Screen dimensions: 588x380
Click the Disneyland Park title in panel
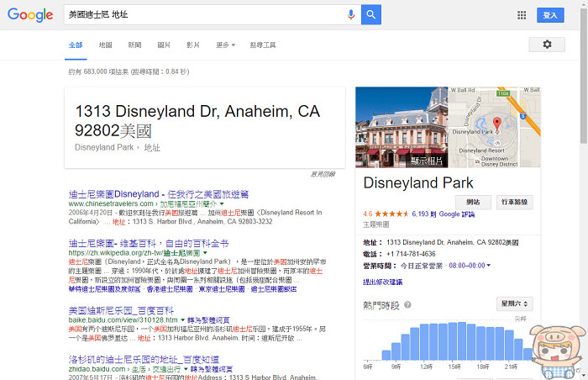pyautogui.click(x=418, y=183)
